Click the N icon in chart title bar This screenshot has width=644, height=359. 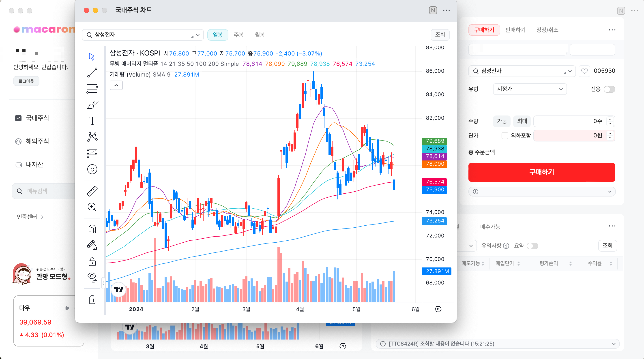(433, 10)
